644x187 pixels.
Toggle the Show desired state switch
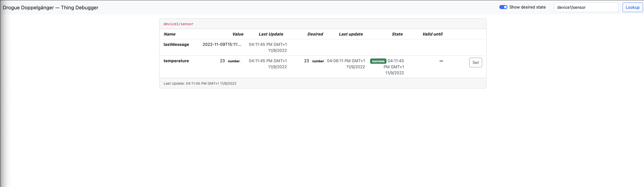503,7
